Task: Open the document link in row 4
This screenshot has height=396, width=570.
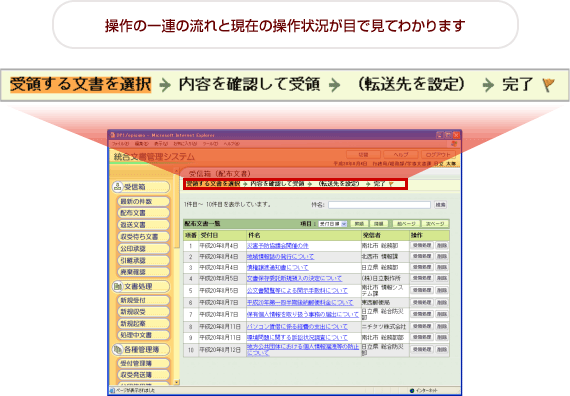Action: coord(294,279)
